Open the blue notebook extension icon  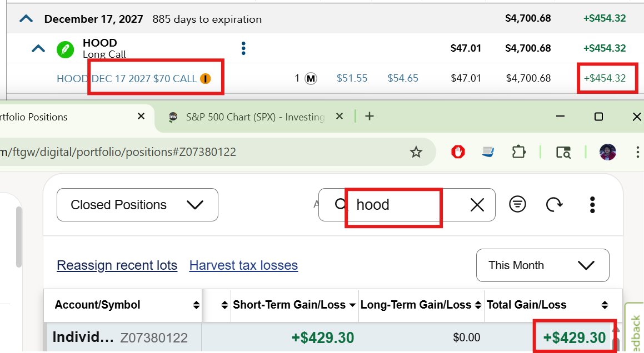[488, 152]
